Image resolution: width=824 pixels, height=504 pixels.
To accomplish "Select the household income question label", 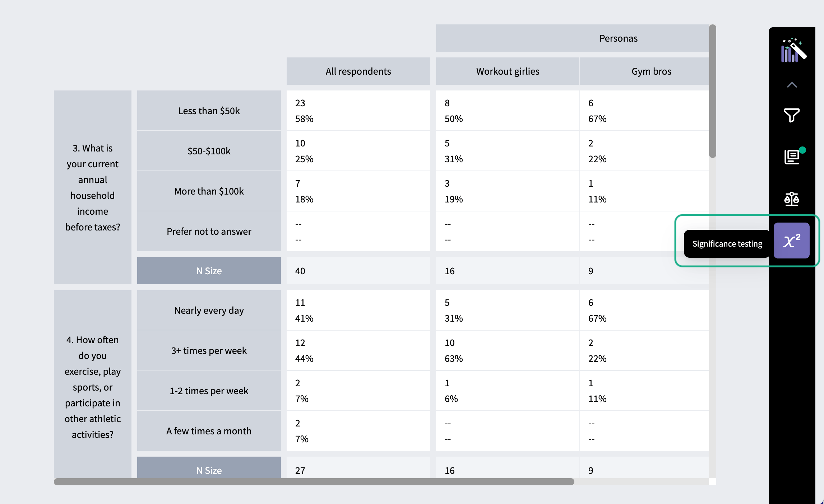I will tap(93, 187).
